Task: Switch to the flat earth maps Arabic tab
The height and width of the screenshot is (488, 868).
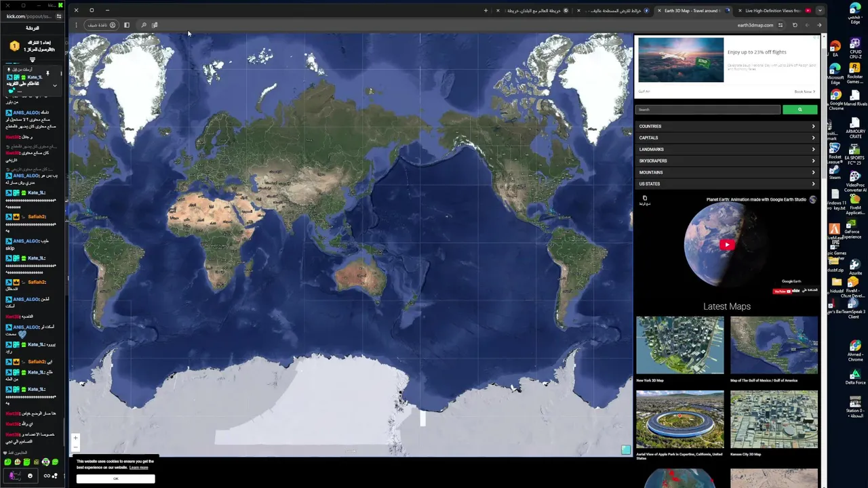Action: (x=614, y=11)
